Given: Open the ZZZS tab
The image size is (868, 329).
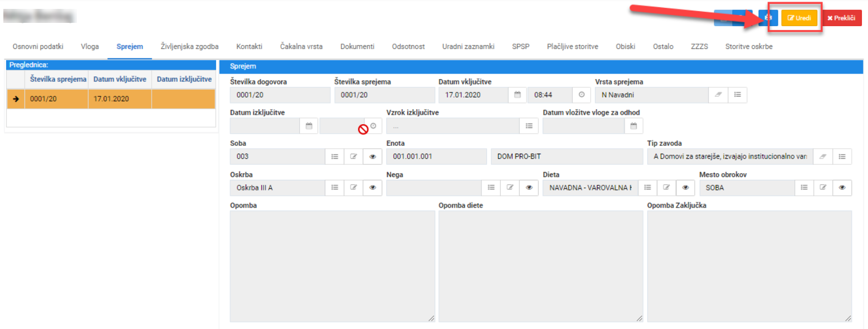Looking at the screenshot, I should [699, 47].
